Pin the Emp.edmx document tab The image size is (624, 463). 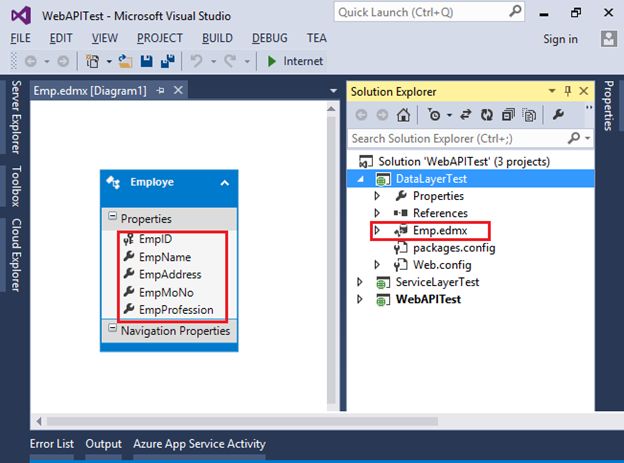160,91
